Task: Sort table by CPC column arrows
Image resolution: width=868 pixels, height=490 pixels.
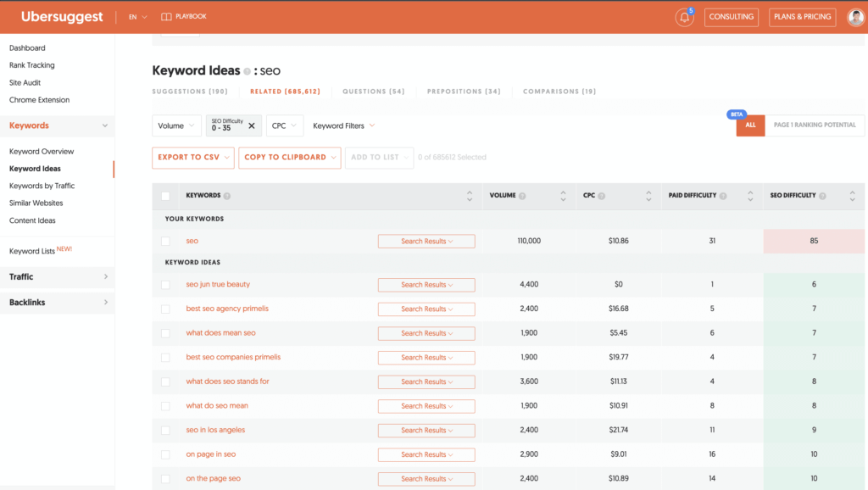Action: [648, 196]
